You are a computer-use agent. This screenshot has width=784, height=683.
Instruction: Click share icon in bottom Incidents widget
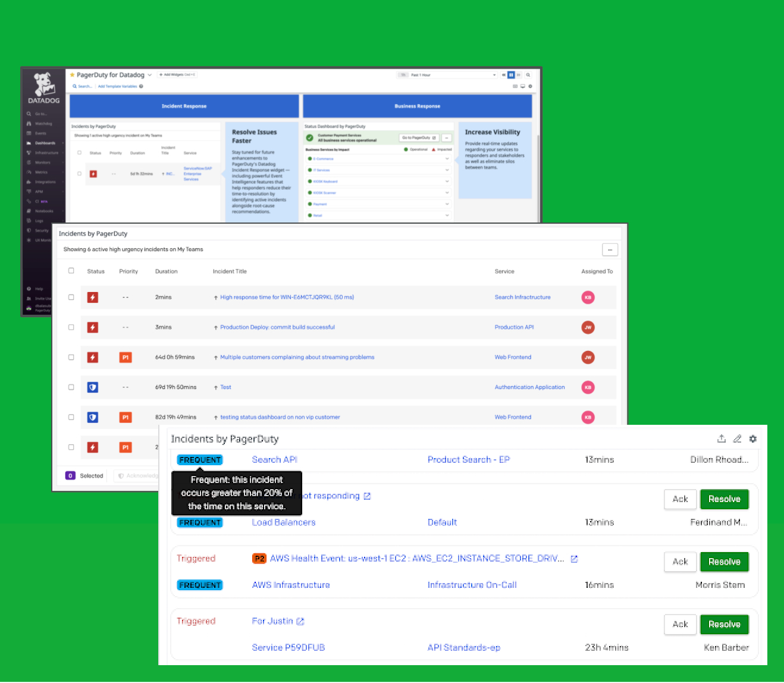click(x=722, y=438)
